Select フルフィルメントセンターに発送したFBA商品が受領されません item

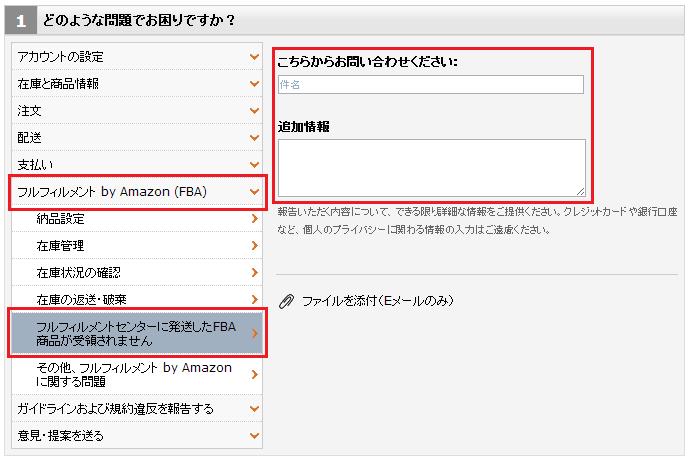136,333
